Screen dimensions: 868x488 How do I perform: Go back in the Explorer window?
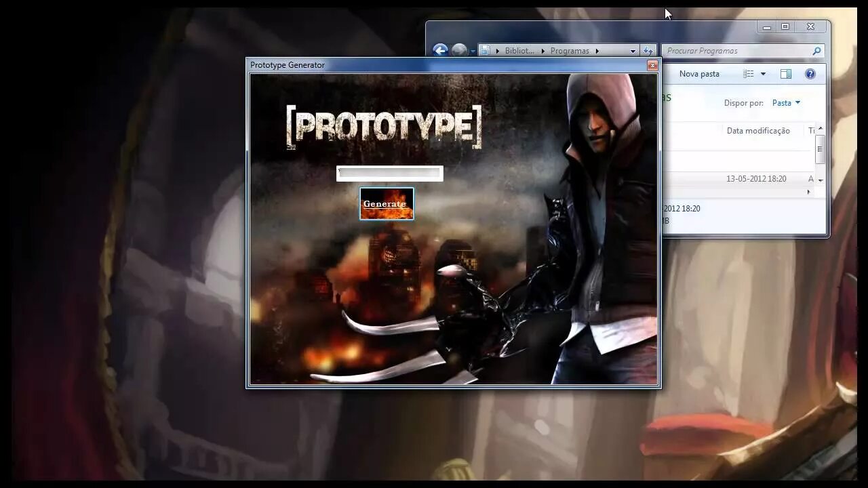[x=440, y=50]
